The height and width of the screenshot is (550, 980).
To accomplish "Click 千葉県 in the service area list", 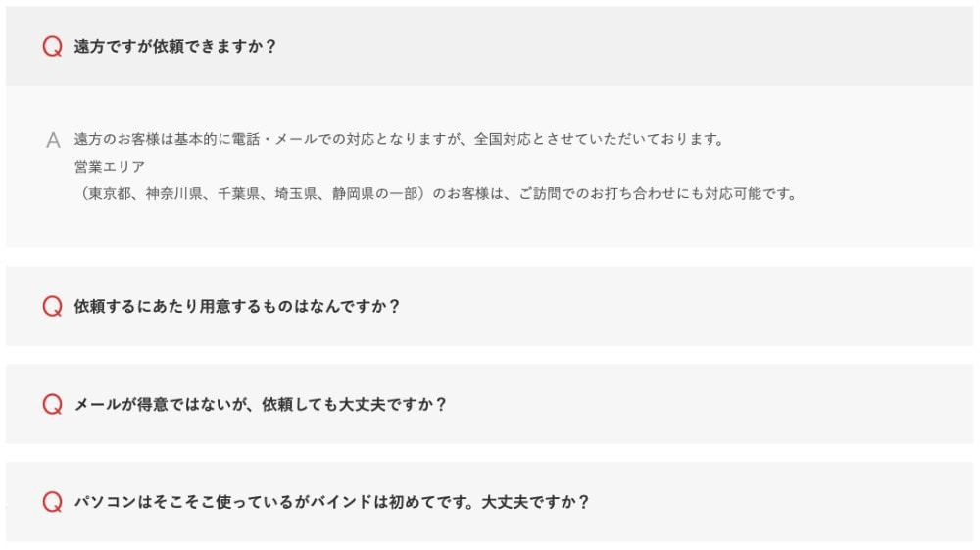I will pos(239,194).
